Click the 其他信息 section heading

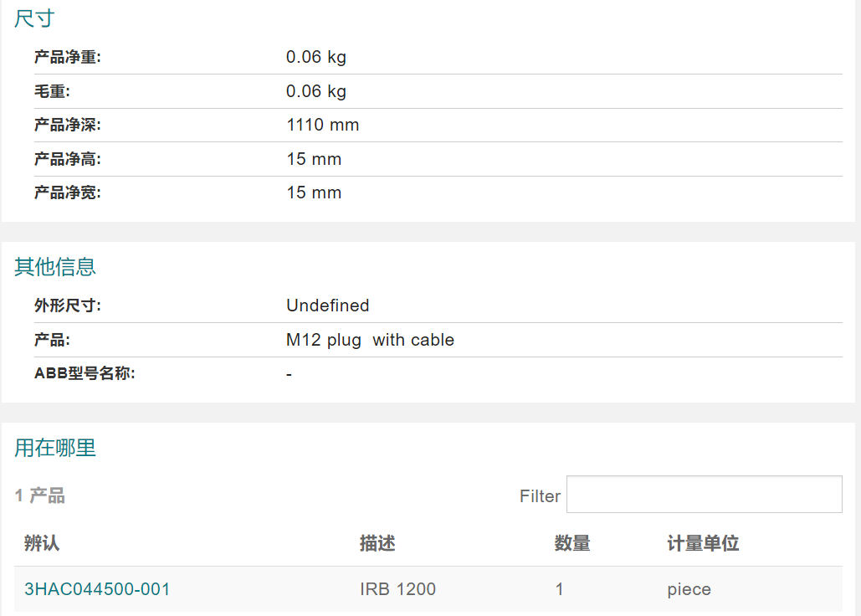pos(55,266)
